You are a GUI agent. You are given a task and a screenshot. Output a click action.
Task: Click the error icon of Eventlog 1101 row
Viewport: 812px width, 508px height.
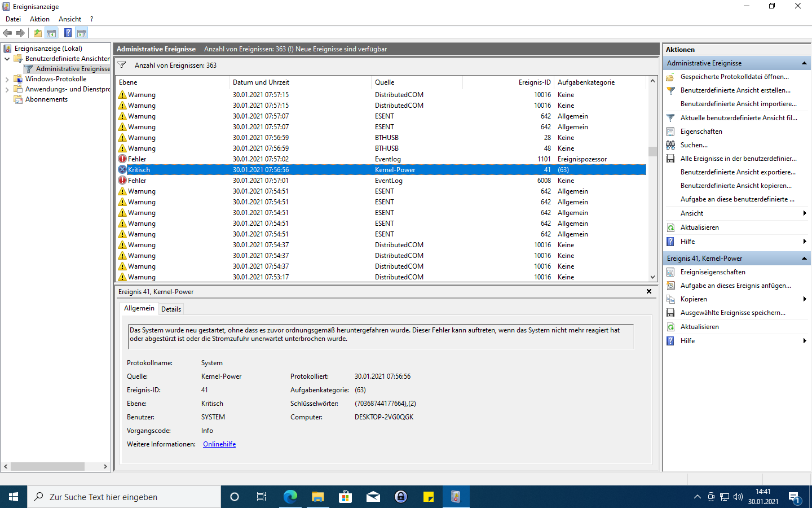tap(122, 159)
